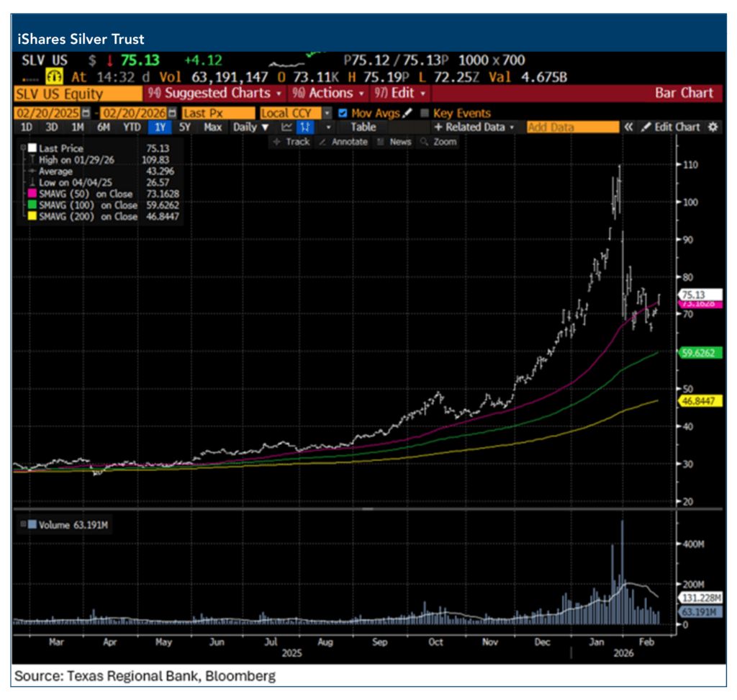Activate the Track crosshair tool
Screen dimensions: 737x700
(x=291, y=142)
